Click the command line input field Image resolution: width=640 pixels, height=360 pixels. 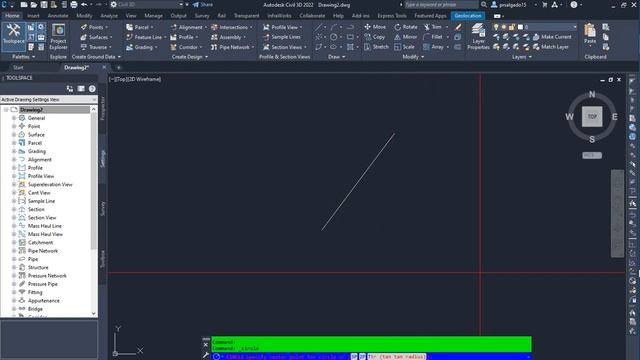tap(372, 357)
